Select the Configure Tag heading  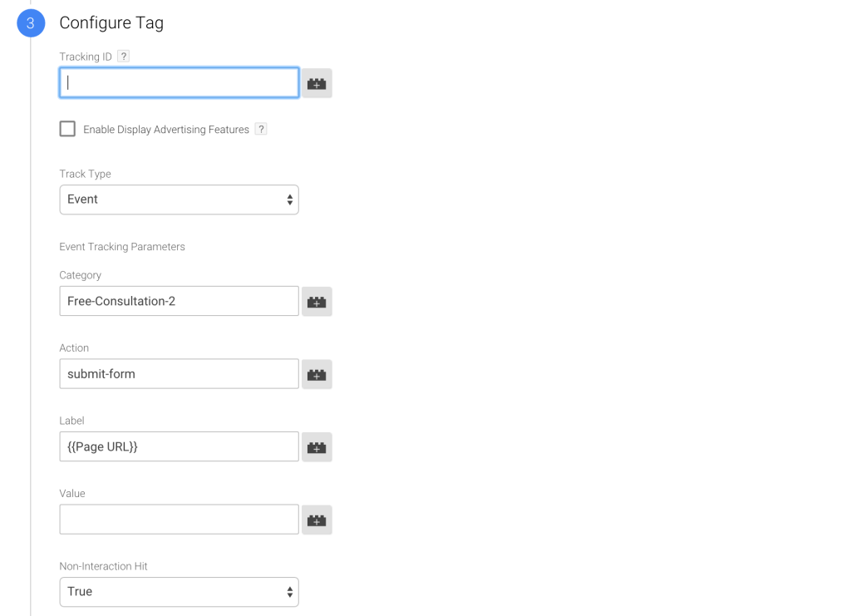point(111,22)
